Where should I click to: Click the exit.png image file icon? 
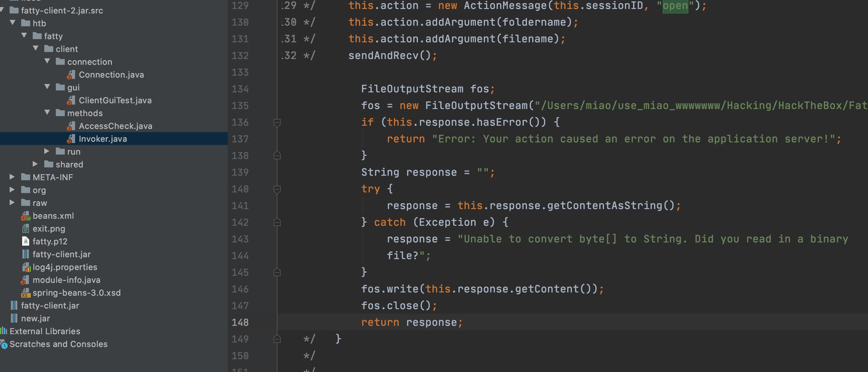click(x=26, y=229)
